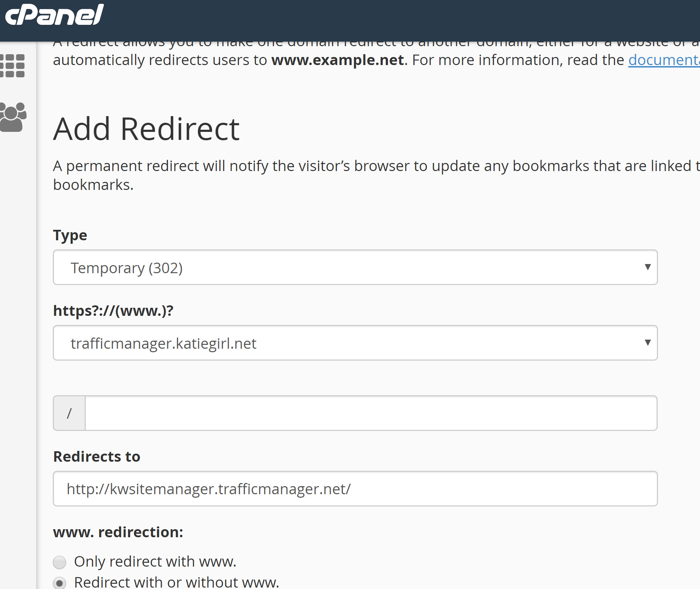This screenshot has height=589, width=700.
Task: Click the path input field after the slash
Action: point(371,413)
